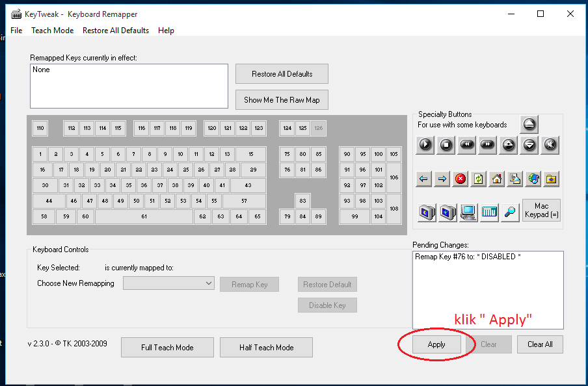Select keyboard key 110
The height and width of the screenshot is (386, 588).
[40, 128]
